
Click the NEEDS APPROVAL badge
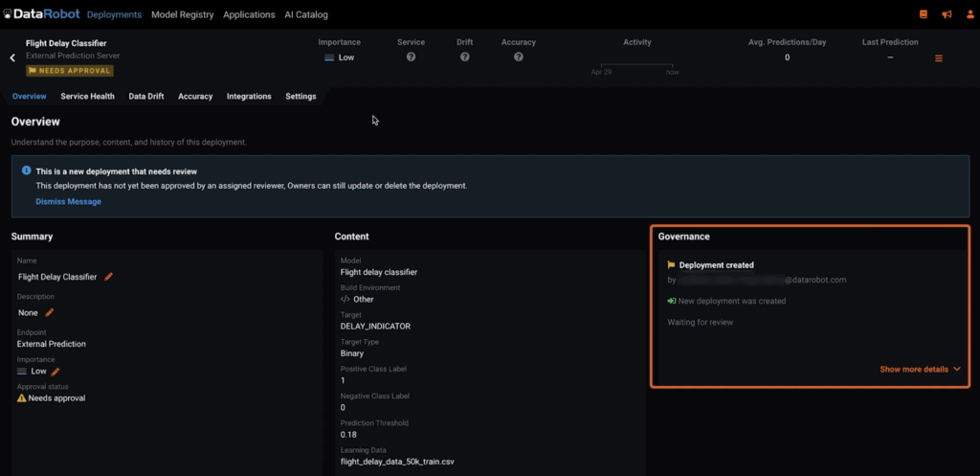(x=69, y=71)
